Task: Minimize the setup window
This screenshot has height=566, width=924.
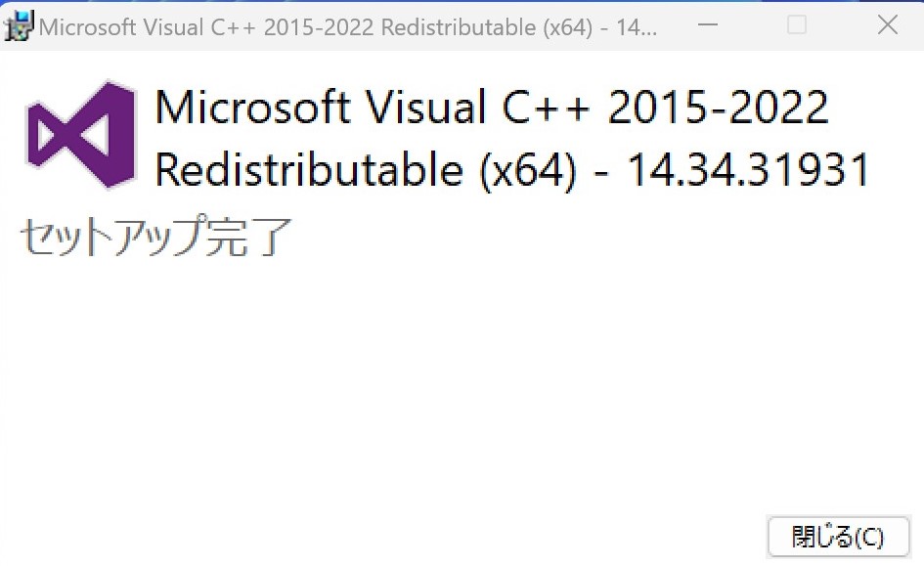Action: click(x=707, y=25)
